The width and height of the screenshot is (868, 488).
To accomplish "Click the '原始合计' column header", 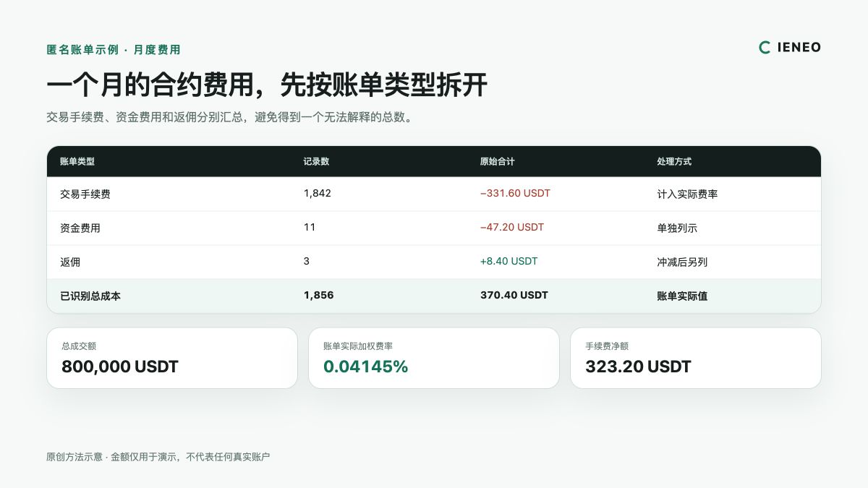I will click(x=498, y=161).
